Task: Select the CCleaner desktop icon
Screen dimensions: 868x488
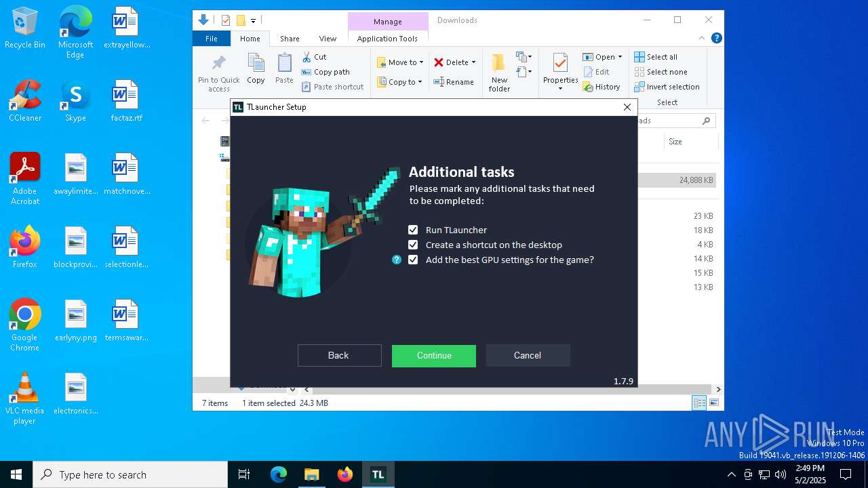Action: coord(25,101)
